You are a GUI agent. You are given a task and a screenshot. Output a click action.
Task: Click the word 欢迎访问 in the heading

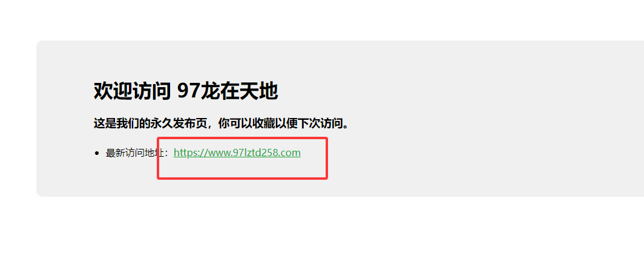[132, 91]
